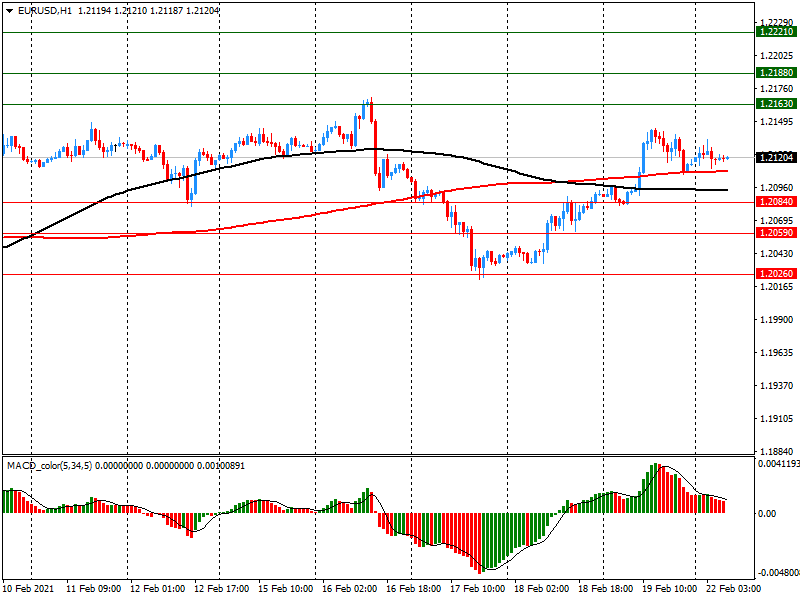Image resolution: width=800 pixels, height=600 pixels.
Task: Click the 22 Feb 03:00 time label
Action: (x=735, y=589)
